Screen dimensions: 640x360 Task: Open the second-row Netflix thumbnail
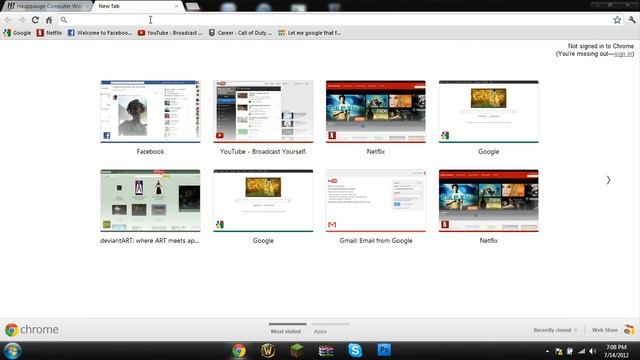pos(489,201)
